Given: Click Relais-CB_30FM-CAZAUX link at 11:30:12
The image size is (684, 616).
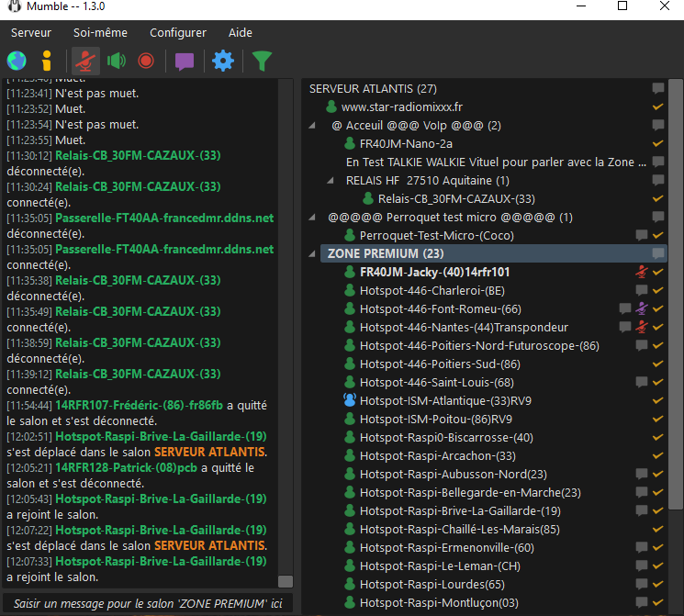Looking at the screenshot, I should coord(138,156).
